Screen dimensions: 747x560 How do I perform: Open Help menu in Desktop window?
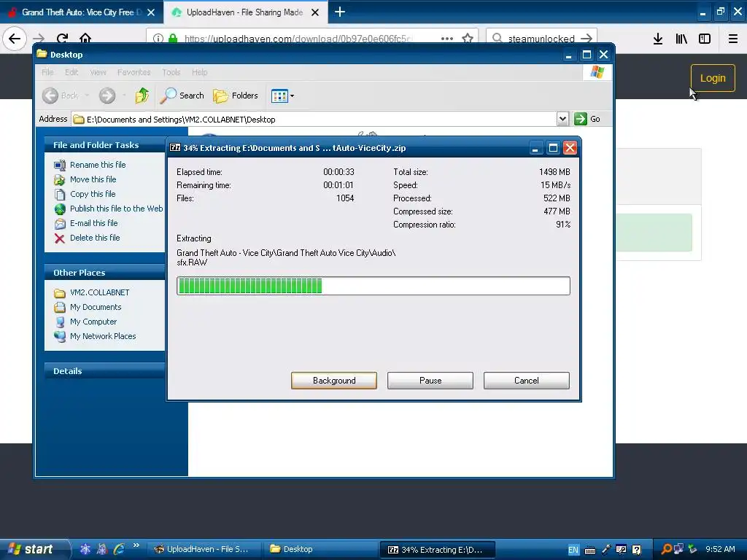(200, 72)
